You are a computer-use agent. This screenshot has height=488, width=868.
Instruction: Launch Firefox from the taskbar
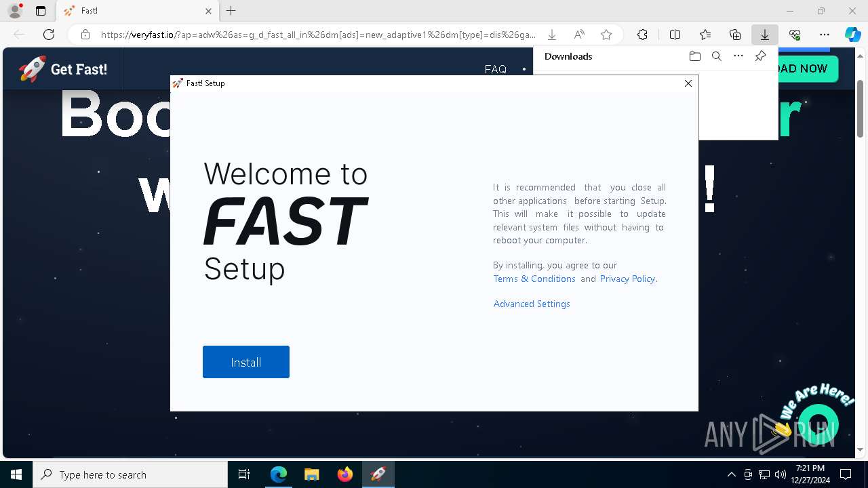point(345,474)
